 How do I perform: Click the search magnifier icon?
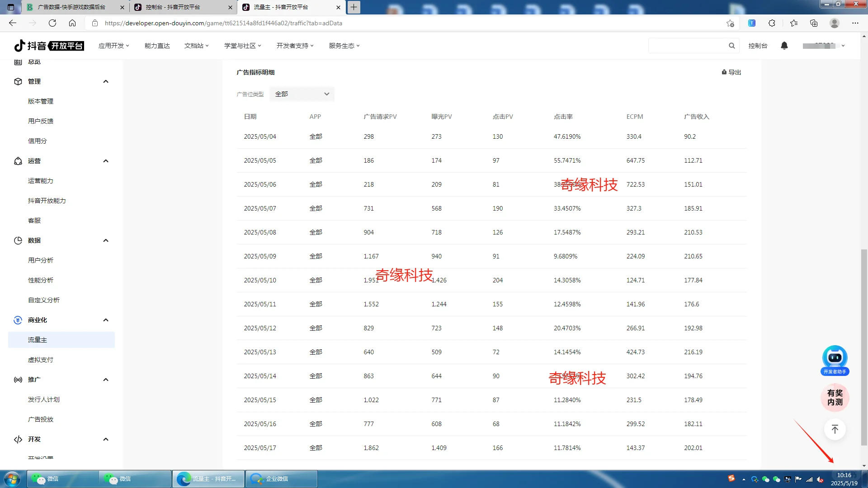point(731,46)
